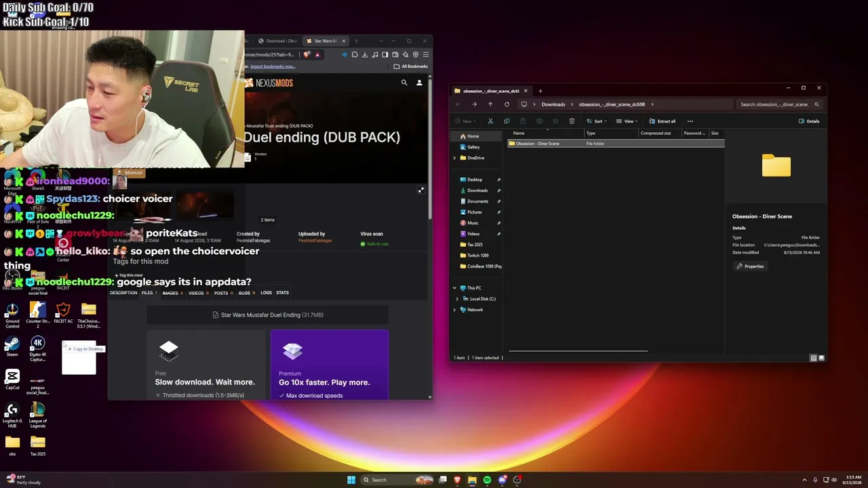
Task: Open the Nexus Mods user account icon
Action: 419,83
